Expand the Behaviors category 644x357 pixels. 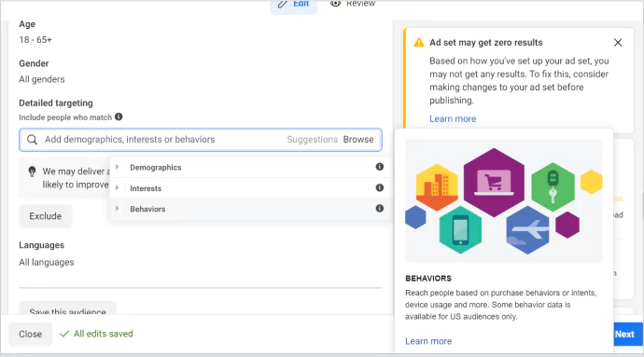pos(117,209)
